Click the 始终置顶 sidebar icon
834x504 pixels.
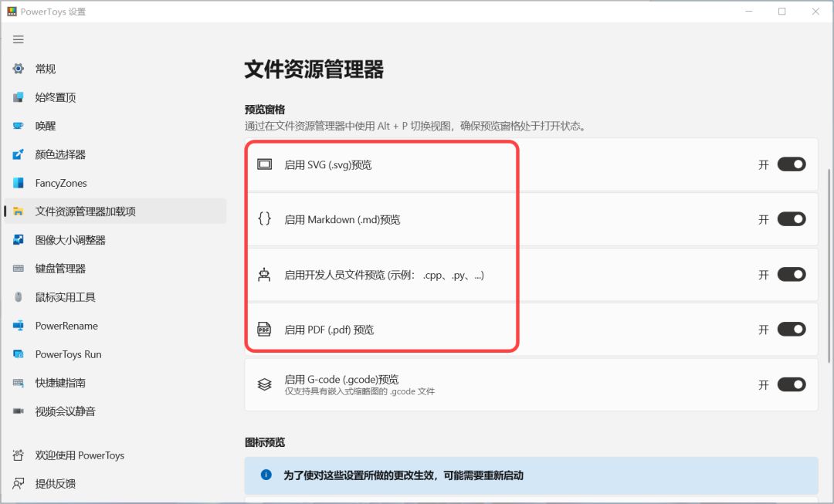point(19,97)
